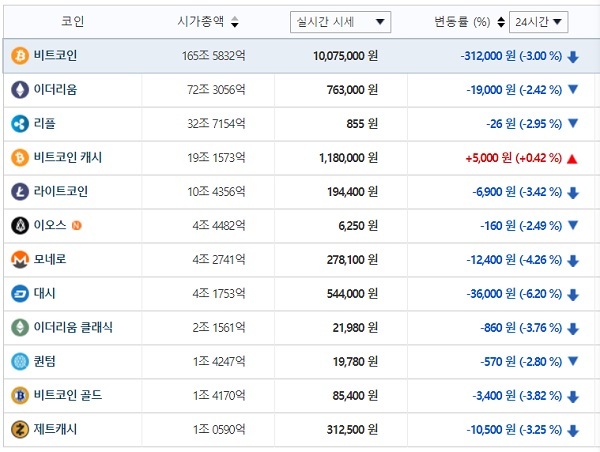Click the Bitcoin orange coin icon
Viewport: 600px width, 452px height.
pyautogui.click(x=20, y=56)
